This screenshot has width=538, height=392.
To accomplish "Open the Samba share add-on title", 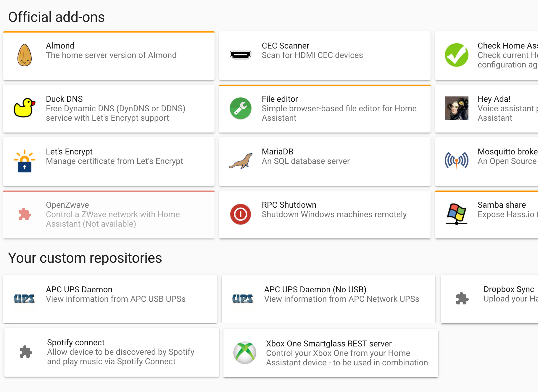I will 502,205.
